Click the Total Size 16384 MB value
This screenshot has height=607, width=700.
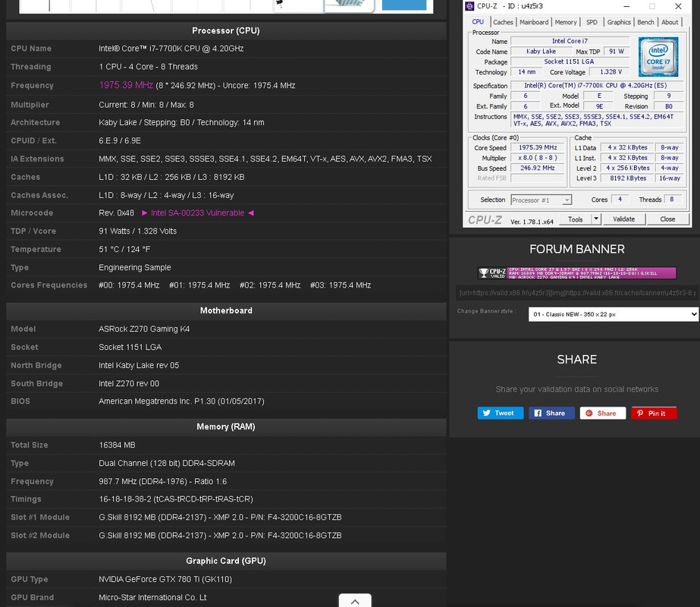click(117, 445)
